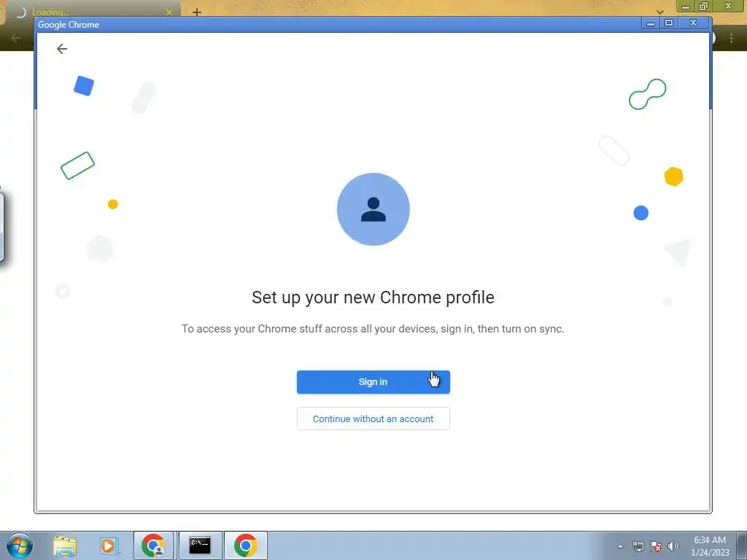Click the volume speaker tray icon
Viewport: 747px width, 560px height.
673,546
